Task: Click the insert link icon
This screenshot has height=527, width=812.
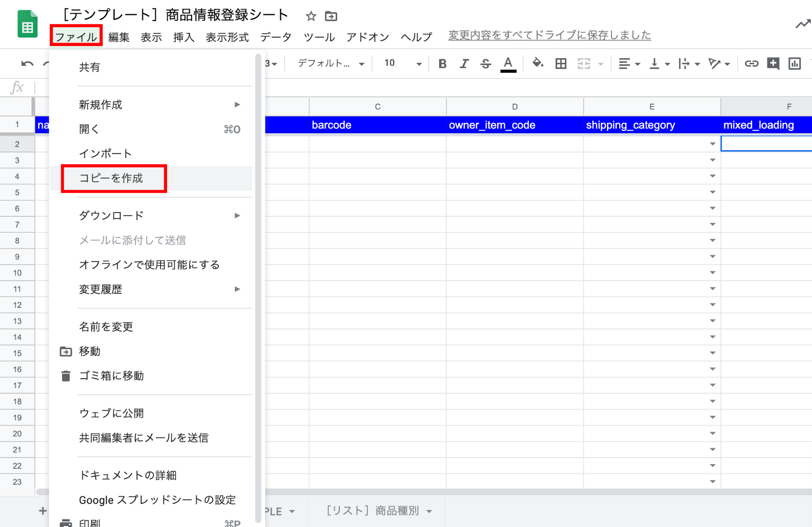Action: tap(751, 64)
